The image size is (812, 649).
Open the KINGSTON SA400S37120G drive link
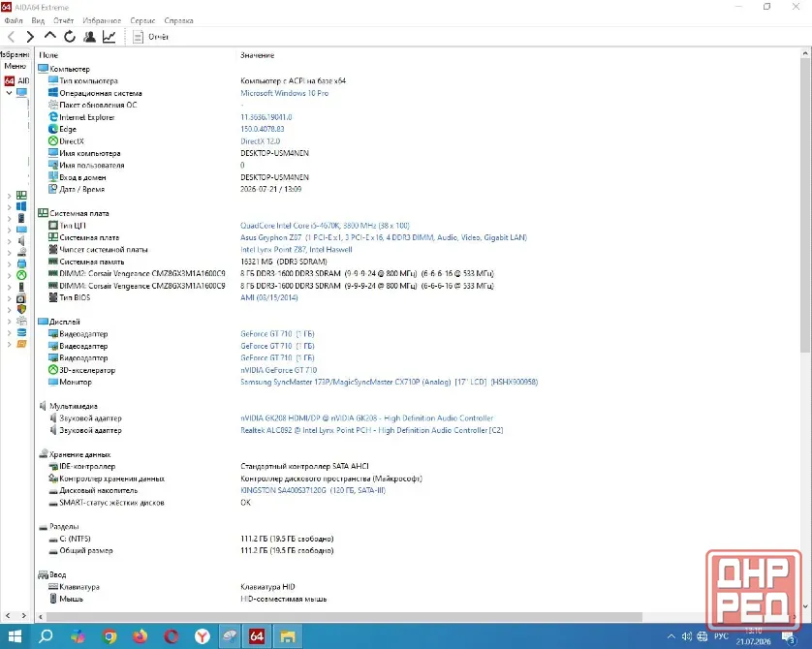coord(313,491)
